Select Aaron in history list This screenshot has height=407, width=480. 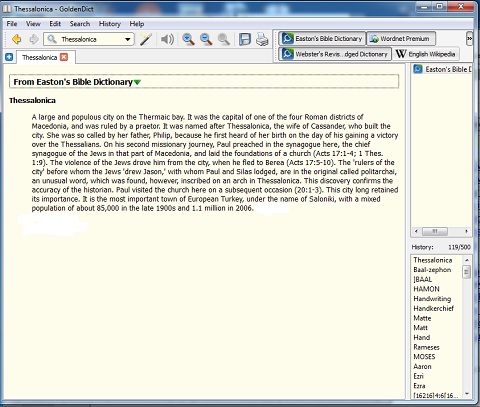422,366
